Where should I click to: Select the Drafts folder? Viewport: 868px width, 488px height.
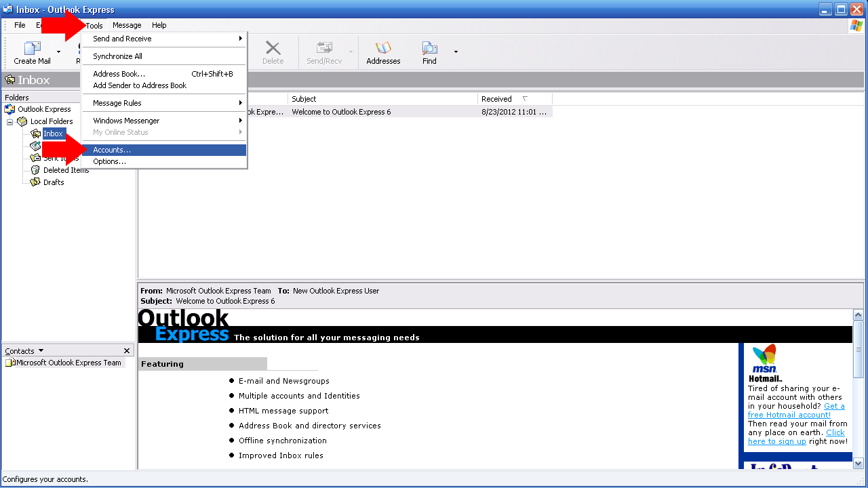click(x=54, y=182)
